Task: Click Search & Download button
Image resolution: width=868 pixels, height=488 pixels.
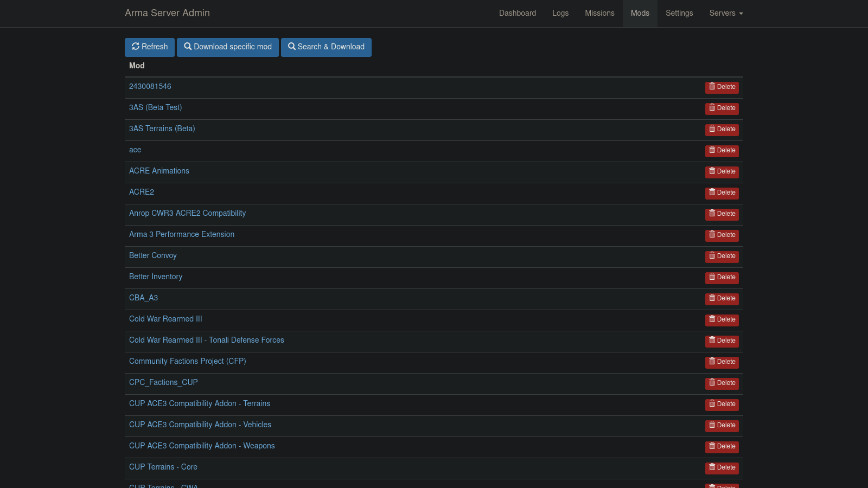Action: pyautogui.click(x=326, y=47)
